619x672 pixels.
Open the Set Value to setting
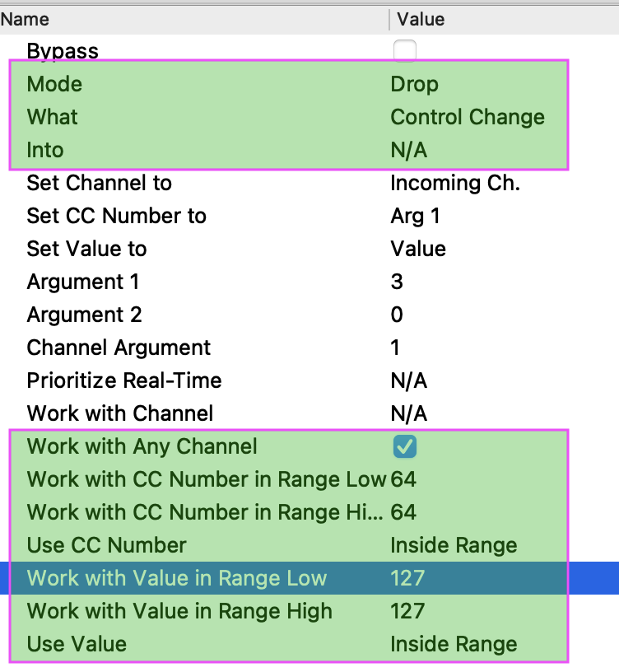coord(417,249)
